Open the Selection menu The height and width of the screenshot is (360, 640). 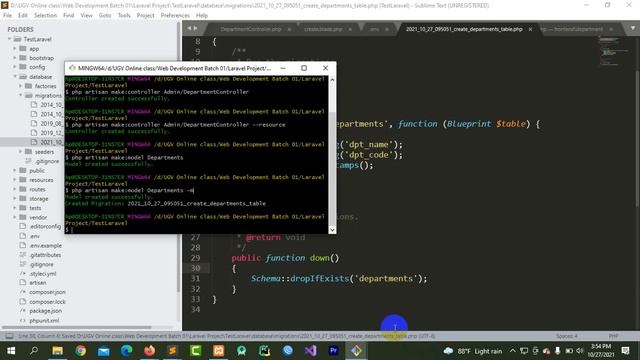click(45, 16)
